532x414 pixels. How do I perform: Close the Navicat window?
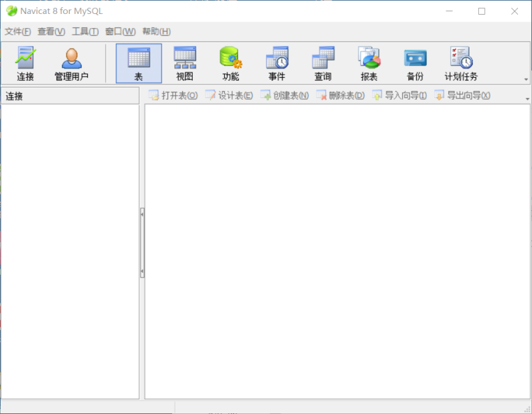pos(514,11)
